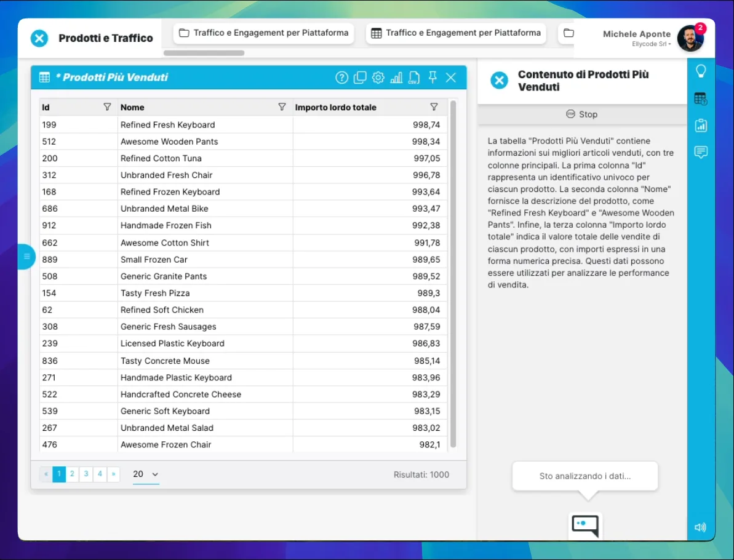Jump to the last results page
The height and width of the screenshot is (560, 734).
point(113,474)
